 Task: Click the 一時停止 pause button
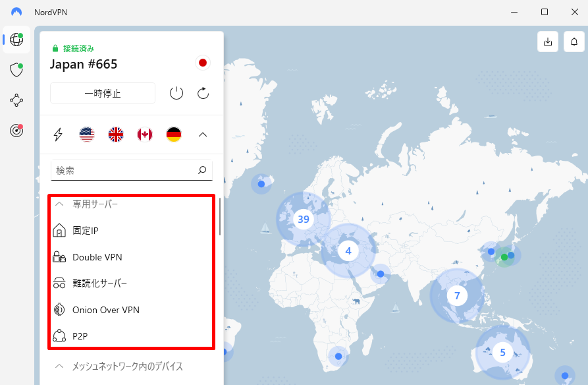(103, 93)
